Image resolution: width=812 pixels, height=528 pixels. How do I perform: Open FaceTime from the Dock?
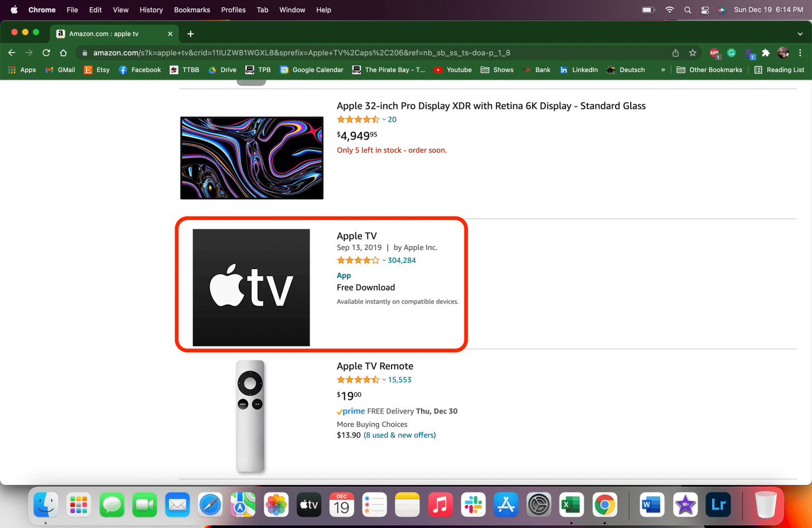[144, 505]
